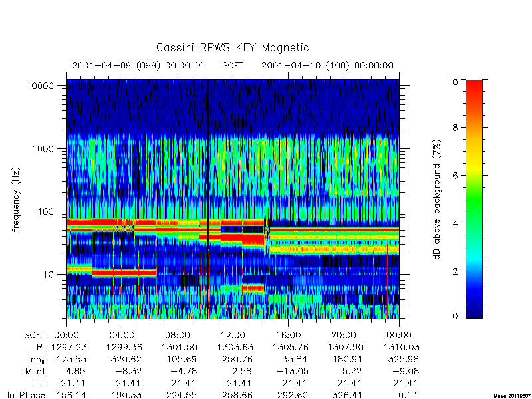Click the Io Phase value 326.41
Viewport: 532px width, 399px height.
[x=348, y=395]
